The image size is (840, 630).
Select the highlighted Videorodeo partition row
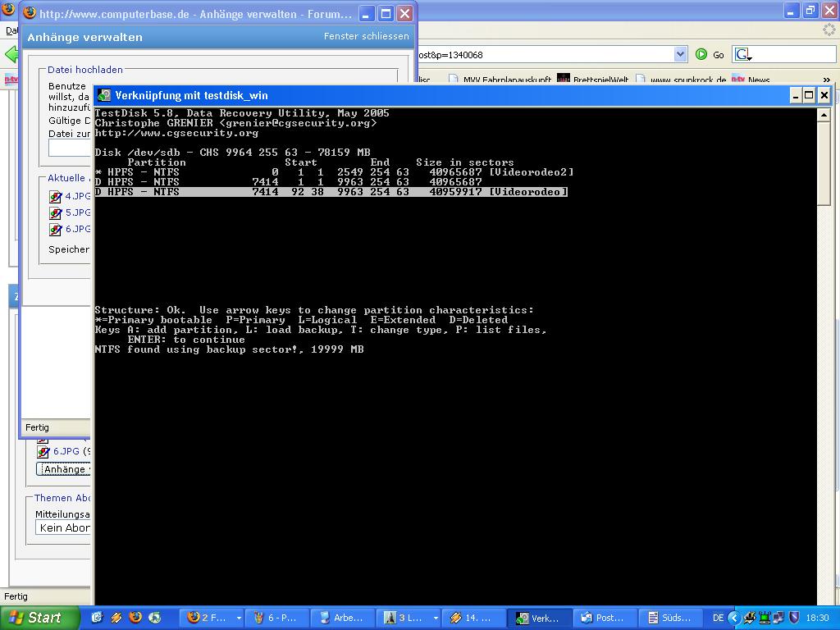point(331,192)
